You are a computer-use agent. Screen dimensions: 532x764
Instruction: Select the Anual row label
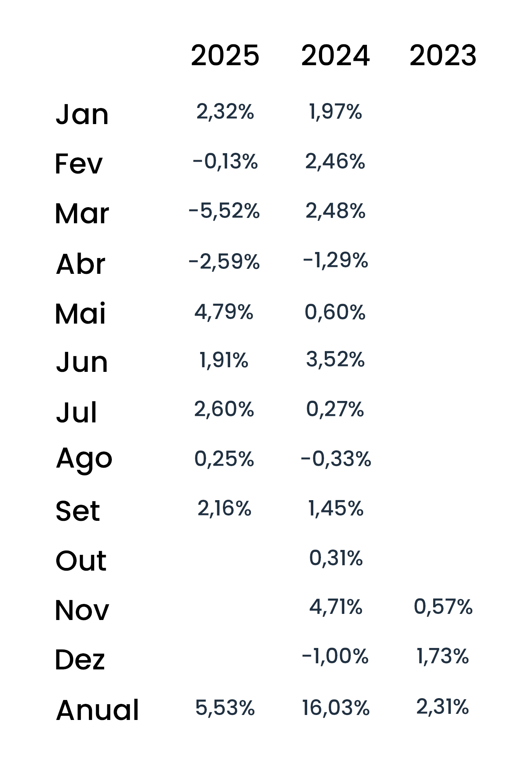click(x=97, y=710)
